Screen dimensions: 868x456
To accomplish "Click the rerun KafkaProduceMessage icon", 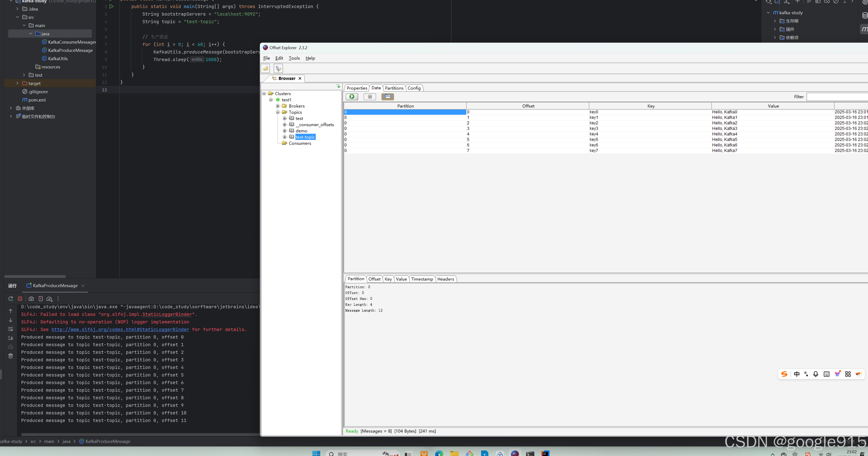I will click(x=11, y=299).
